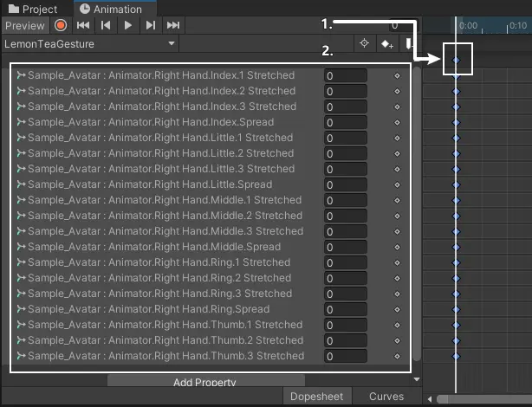This screenshot has width=532, height=407.
Task: Click keyframe diamond icon for Index.3 Stretched
Action: pyautogui.click(x=398, y=107)
